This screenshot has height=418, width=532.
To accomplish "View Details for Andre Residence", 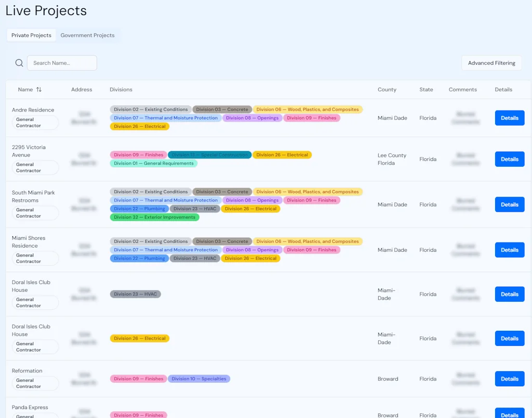I will pos(509,118).
